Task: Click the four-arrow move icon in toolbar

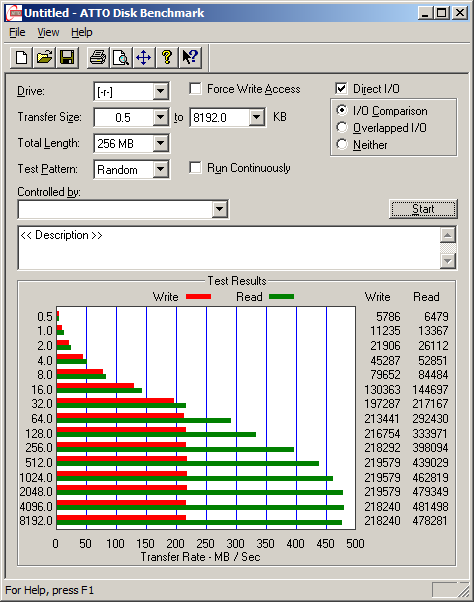Action: coord(144,58)
